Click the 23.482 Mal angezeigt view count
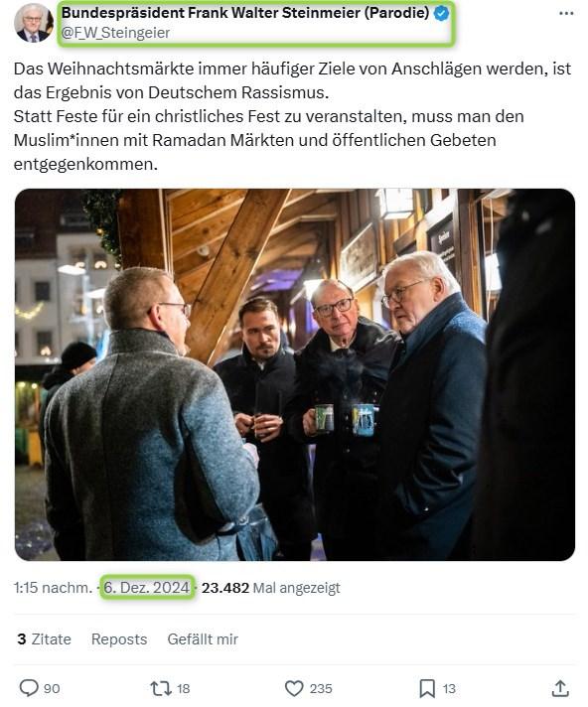 pos(270,588)
